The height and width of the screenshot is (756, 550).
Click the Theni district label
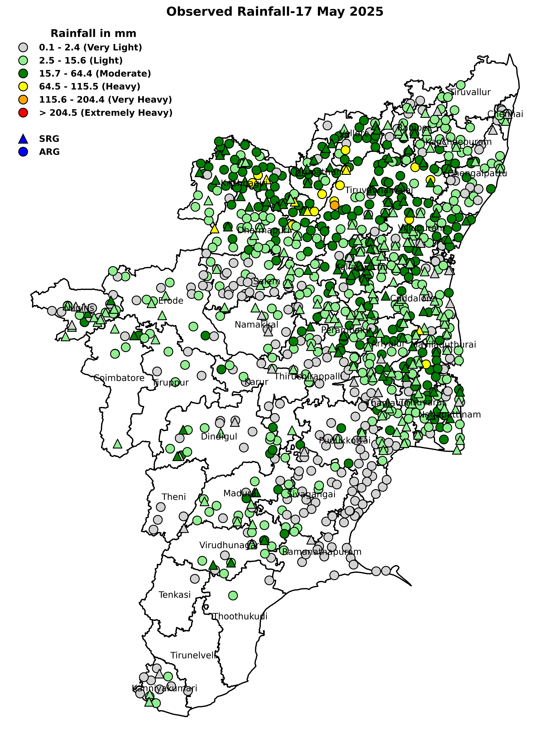pos(174,497)
